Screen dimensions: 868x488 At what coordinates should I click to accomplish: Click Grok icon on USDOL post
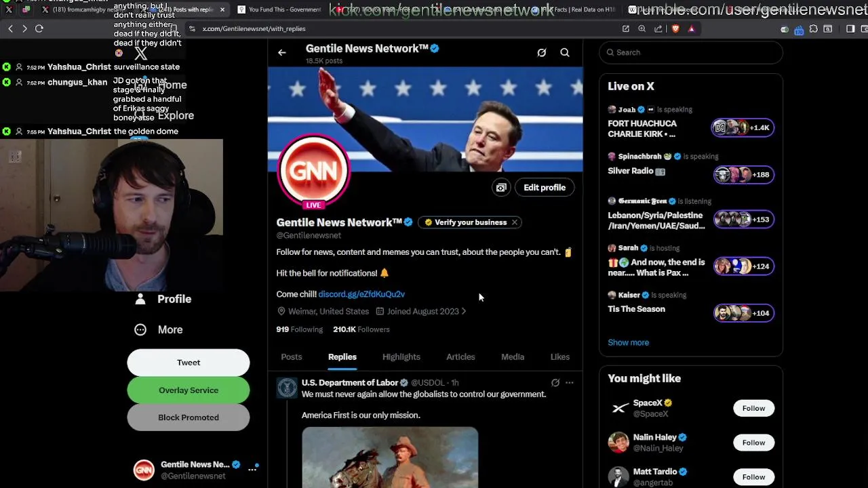(x=555, y=382)
